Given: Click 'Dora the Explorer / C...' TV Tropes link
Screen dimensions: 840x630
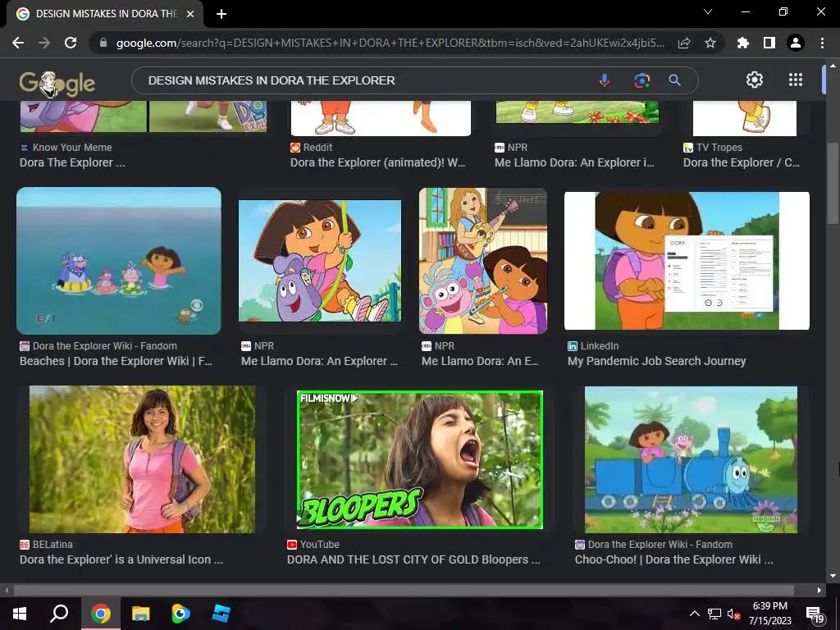Looking at the screenshot, I should pyautogui.click(x=742, y=162).
